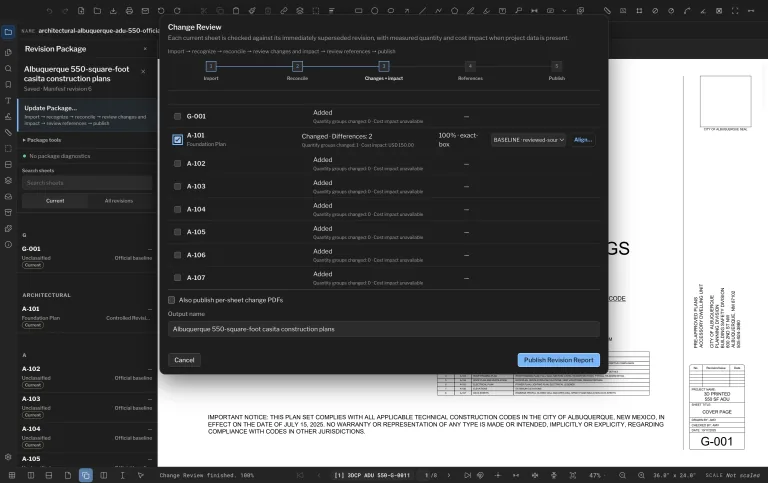
Task: Click the Print icon in toolbar
Action: coord(129,11)
